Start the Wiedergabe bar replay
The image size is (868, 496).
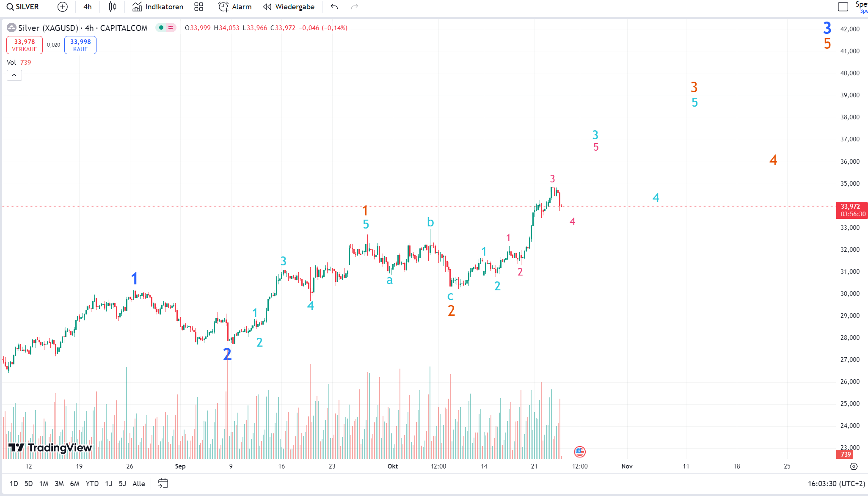click(x=289, y=7)
